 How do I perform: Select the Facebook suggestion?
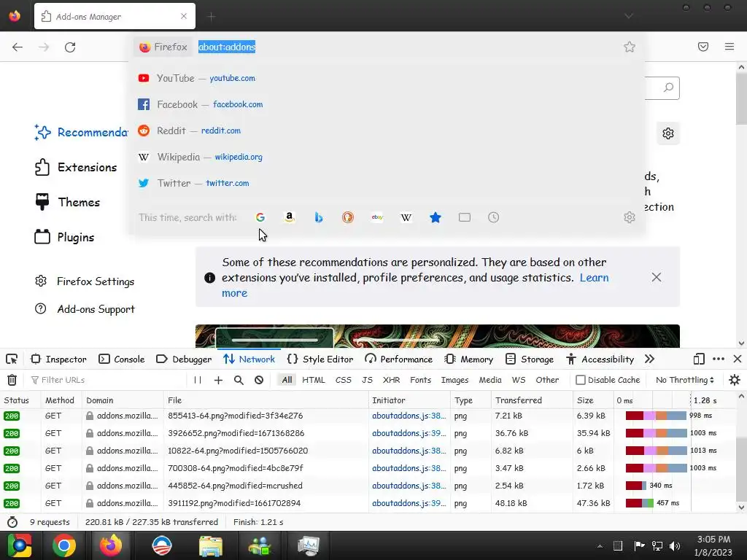(x=387, y=104)
